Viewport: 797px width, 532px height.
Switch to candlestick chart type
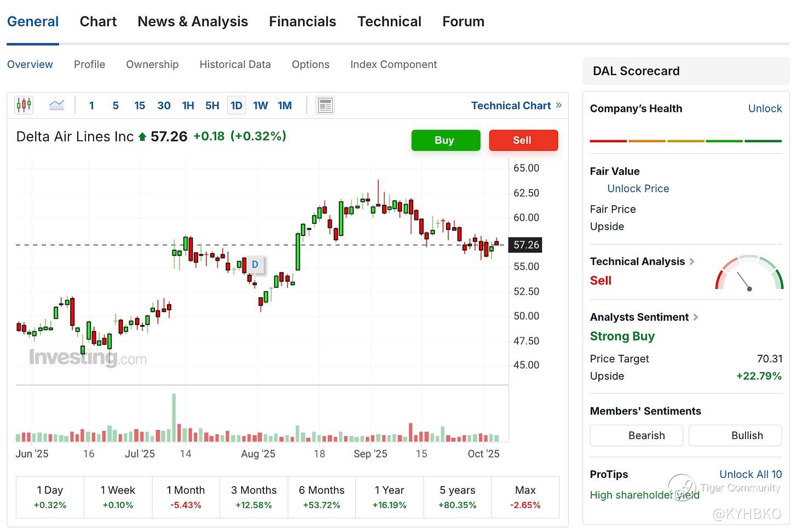[x=24, y=105]
